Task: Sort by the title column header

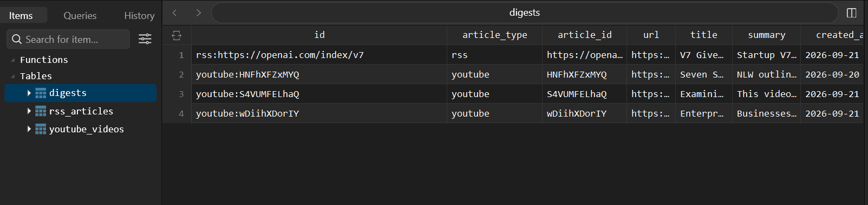Action: point(704,35)
